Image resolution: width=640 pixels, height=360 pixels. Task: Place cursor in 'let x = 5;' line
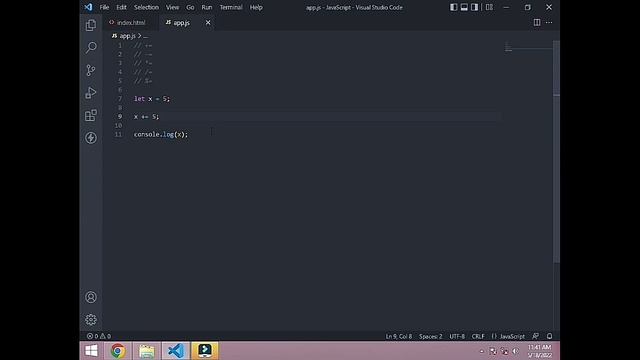[x=152, y=99]
